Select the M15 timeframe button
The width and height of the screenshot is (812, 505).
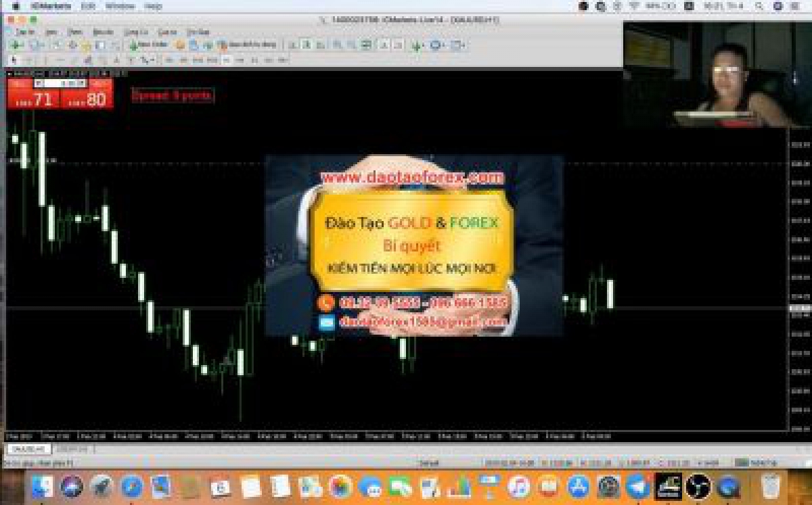click(197, 60)
